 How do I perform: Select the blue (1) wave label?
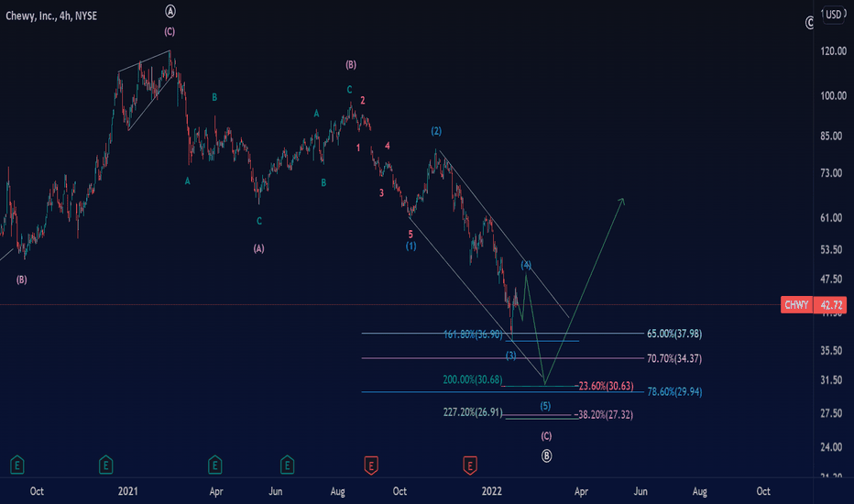click(411, 247)
